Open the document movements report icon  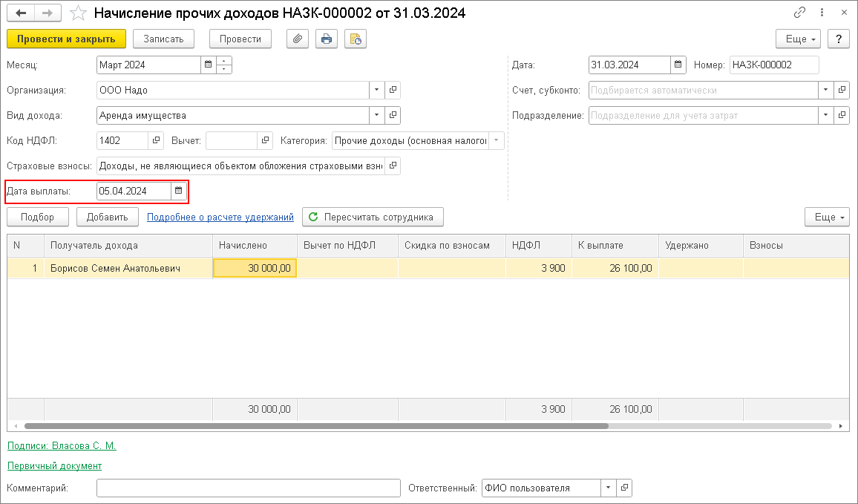point(356,39)
